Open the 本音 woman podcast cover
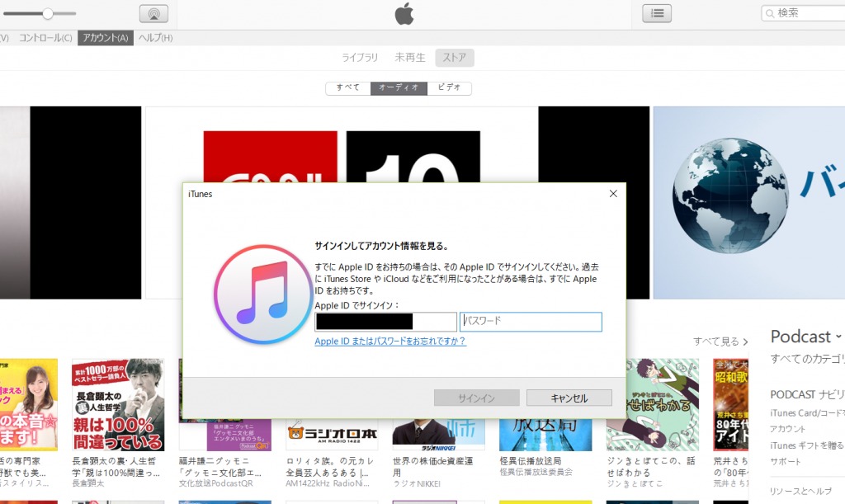The width and height of the screenshot is (845, 504). point(29,405)
